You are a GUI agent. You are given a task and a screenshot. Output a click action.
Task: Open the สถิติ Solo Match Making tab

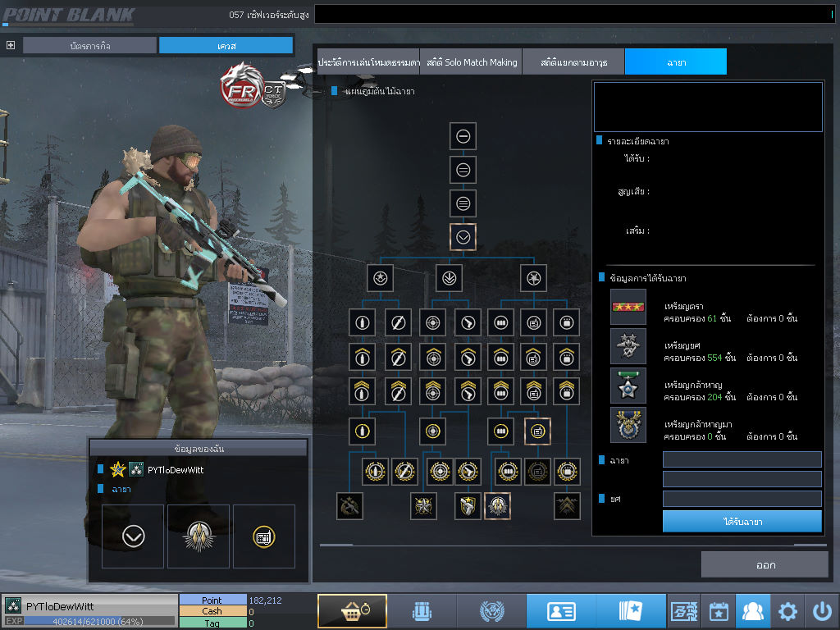point(472,62)
